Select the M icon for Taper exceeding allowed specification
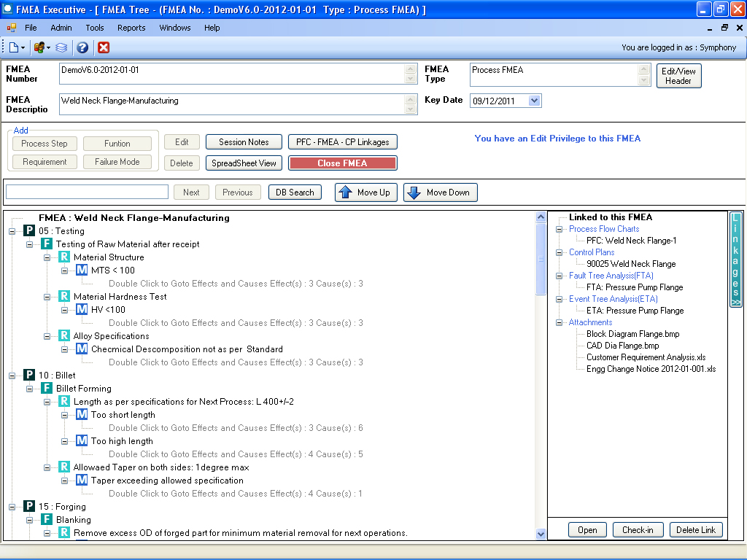This screenshot has height=560, width=747. tap(82, 481)
